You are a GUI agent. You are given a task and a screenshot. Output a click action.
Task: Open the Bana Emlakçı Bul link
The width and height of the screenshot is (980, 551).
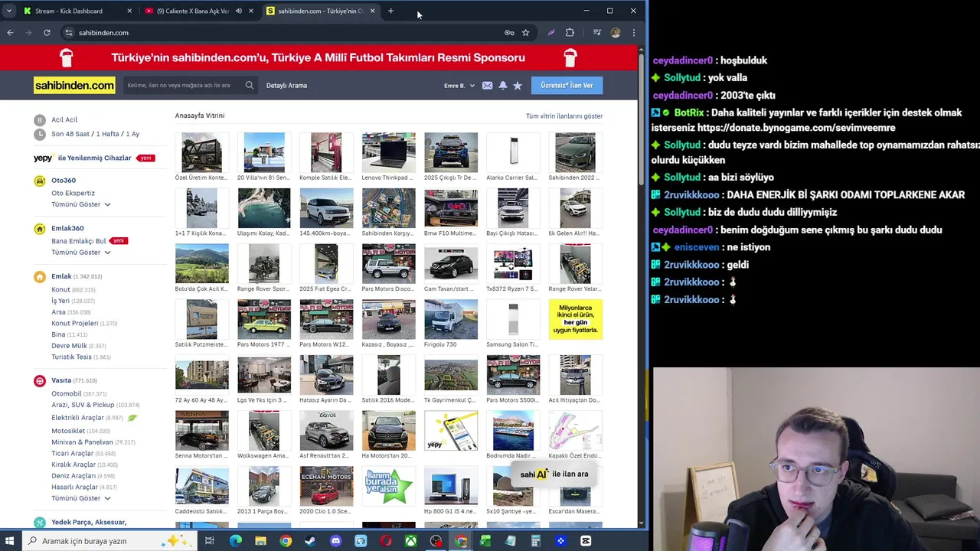pos(79,241)
